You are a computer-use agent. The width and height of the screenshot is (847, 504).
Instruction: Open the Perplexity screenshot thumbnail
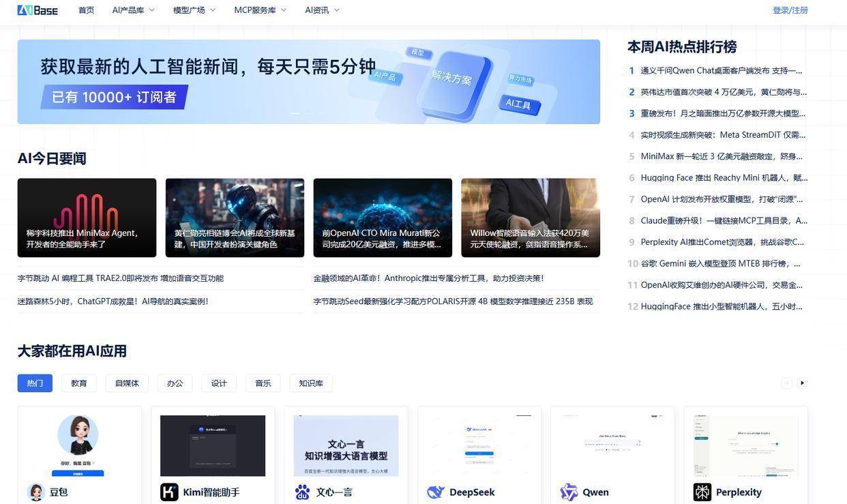(746, 445)
